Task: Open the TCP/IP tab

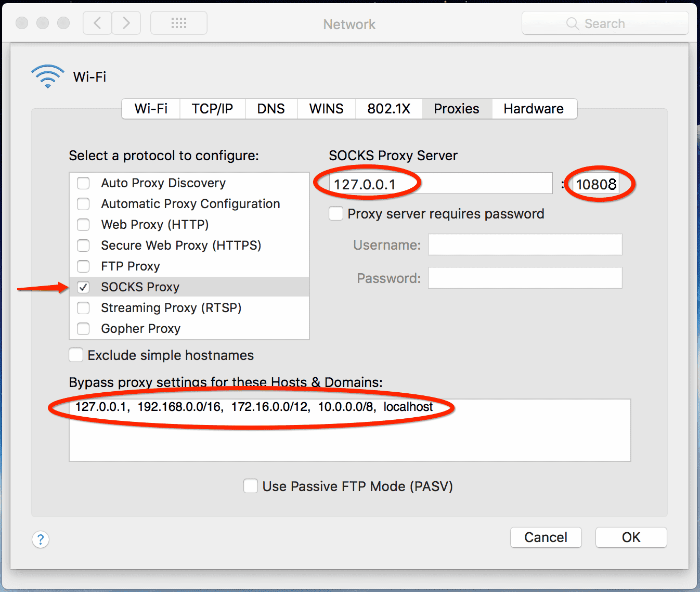Action: point(212,109)
